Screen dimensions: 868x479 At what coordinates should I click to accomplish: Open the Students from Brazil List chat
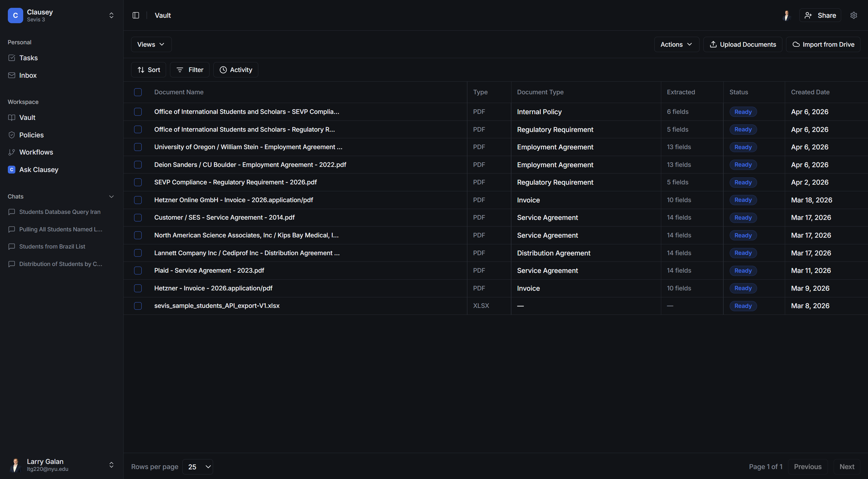point(52,246)
